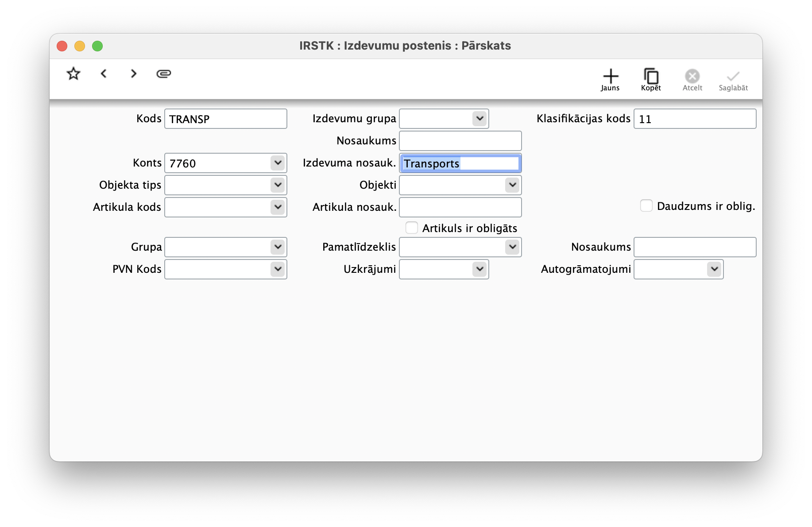
Task: Expand the Pamatlīdzeklis dropdown
Action: click(x=512, y=247)
